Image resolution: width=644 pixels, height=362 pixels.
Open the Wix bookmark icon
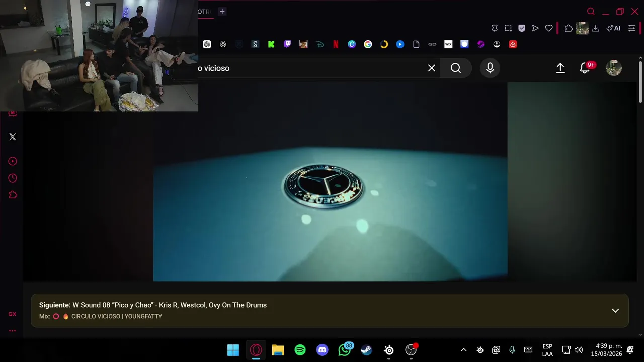point(448,44)
